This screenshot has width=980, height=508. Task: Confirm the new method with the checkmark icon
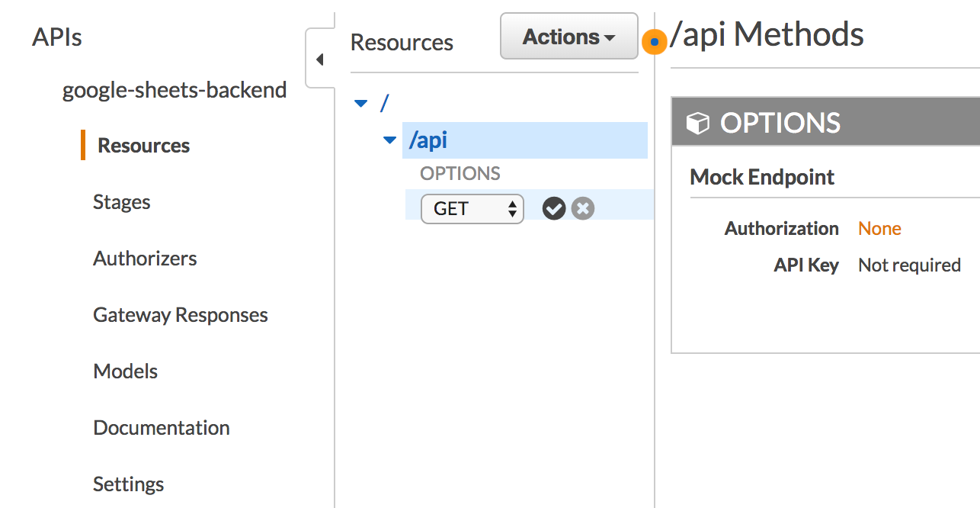(x=554, y=208)
